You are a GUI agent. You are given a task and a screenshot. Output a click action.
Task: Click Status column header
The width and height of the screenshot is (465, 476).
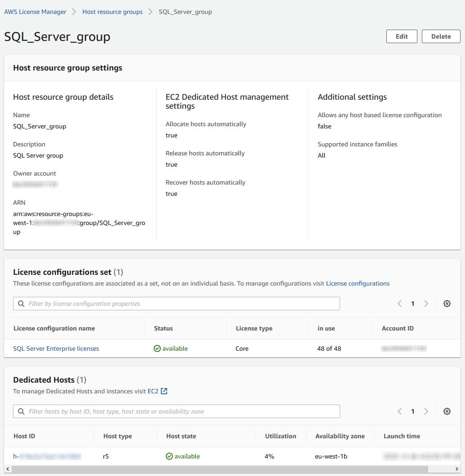(164, 328)
